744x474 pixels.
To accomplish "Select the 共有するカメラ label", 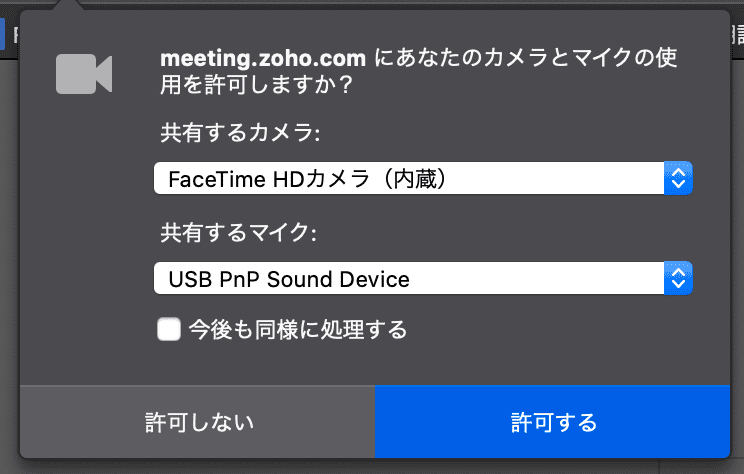I will 240,132.
